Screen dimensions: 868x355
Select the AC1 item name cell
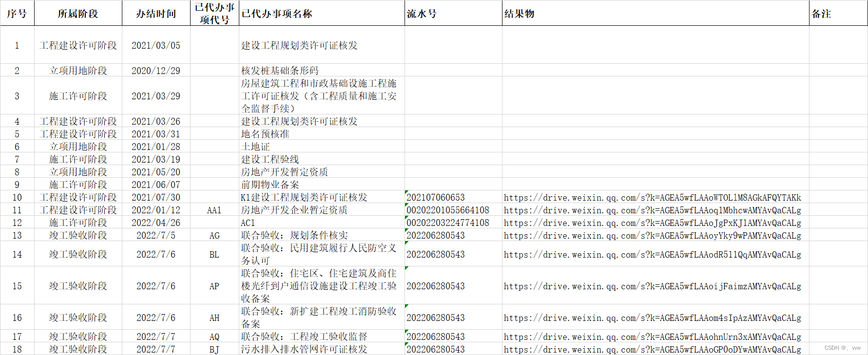322,222
